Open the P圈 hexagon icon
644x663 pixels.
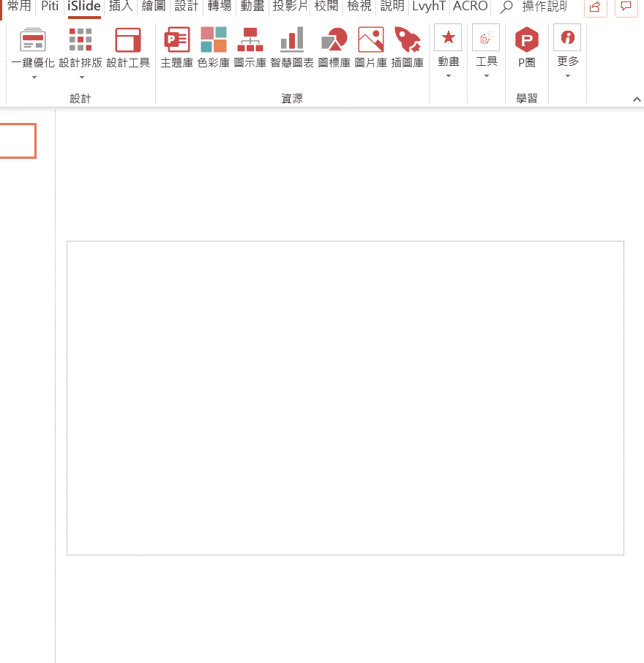527,40
